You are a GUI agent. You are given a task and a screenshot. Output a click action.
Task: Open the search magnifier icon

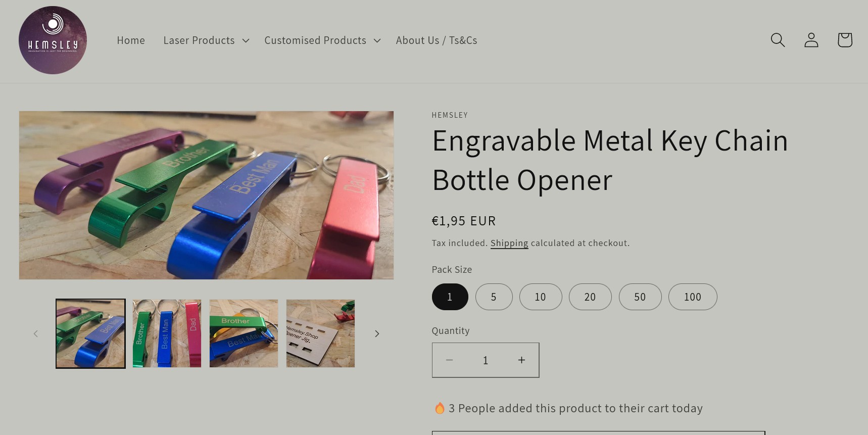point(778,40)
